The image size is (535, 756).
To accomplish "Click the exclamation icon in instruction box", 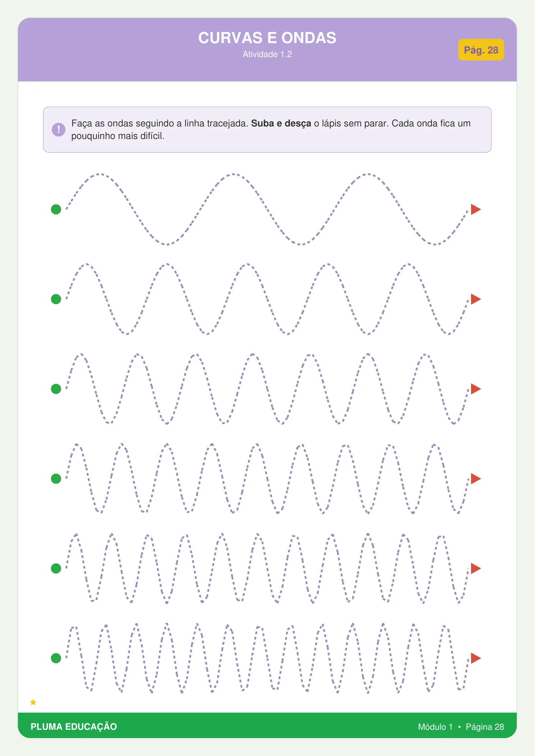I will click(x=59, y=130).
